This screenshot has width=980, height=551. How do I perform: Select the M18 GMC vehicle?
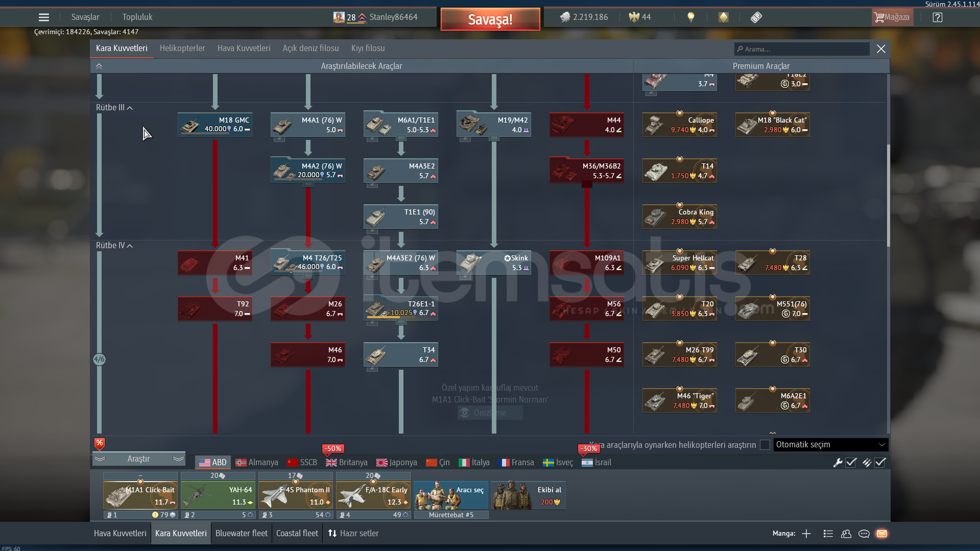coord(215,125)
